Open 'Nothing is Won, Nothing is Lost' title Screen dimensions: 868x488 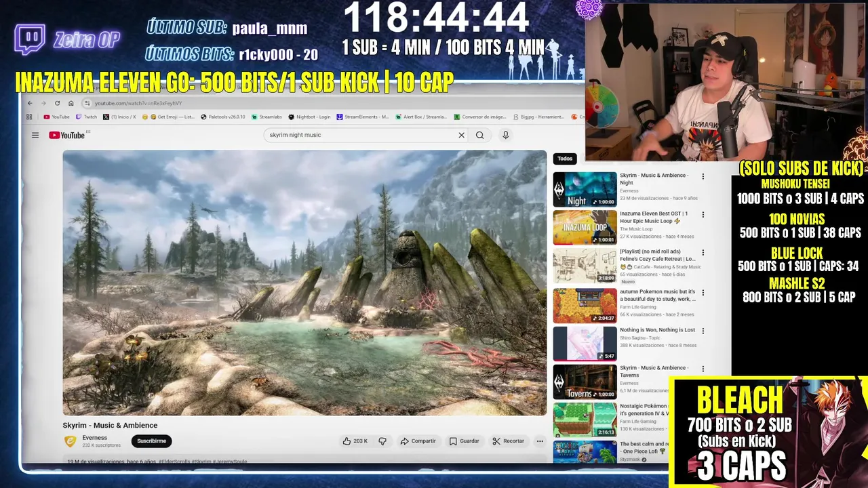coord(657,330)
